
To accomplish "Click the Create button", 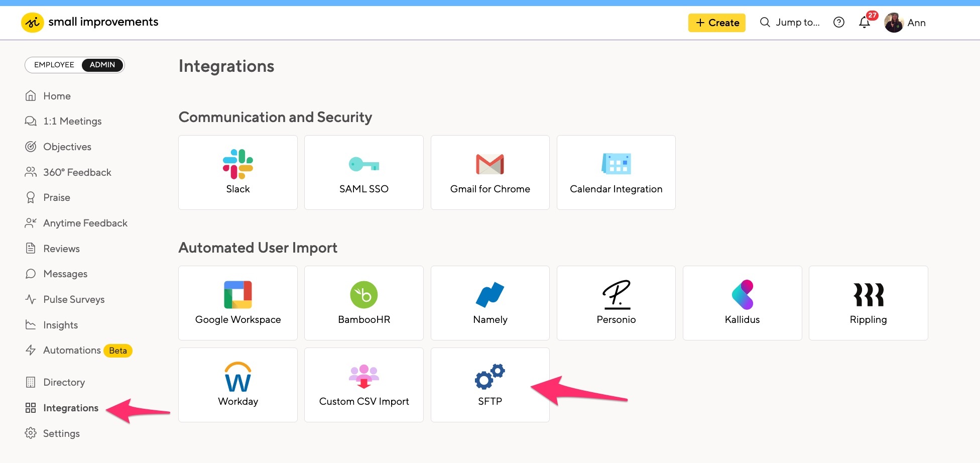I will [x=716, y=23].
